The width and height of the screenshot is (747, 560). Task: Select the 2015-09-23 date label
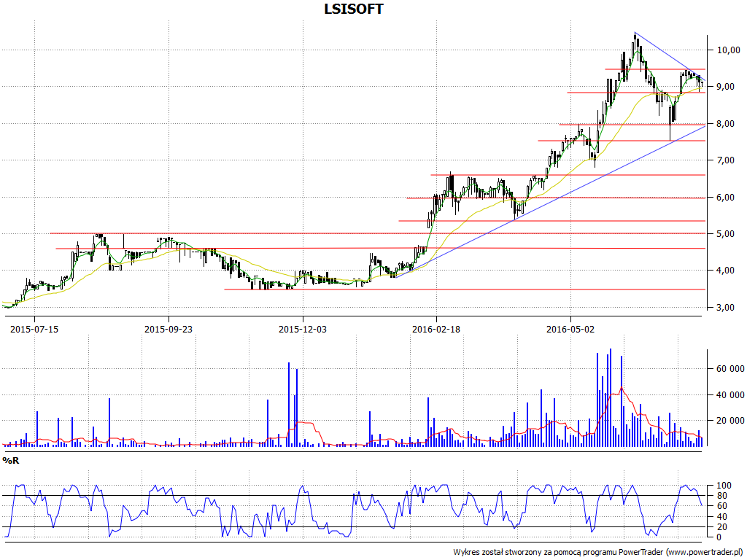(x=169, y=329)
